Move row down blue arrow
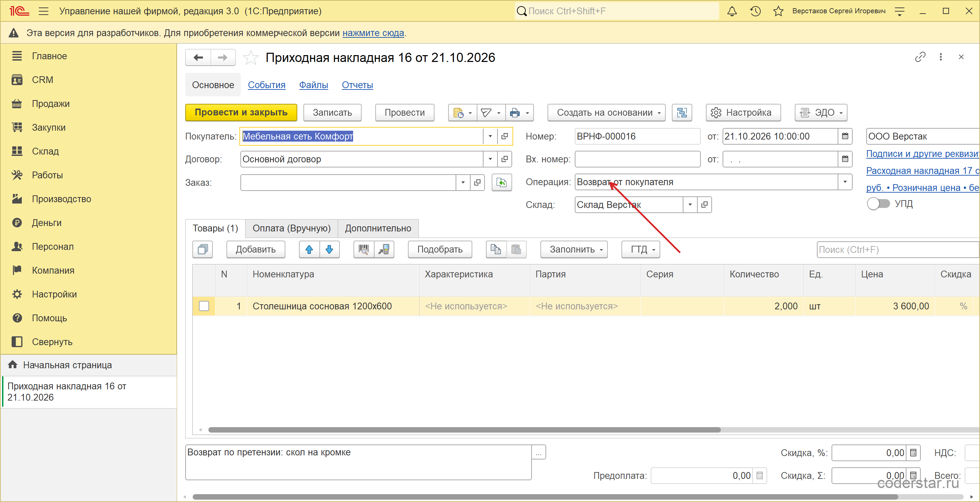Viewport: 980px width, 502px height. coord(329,249)
